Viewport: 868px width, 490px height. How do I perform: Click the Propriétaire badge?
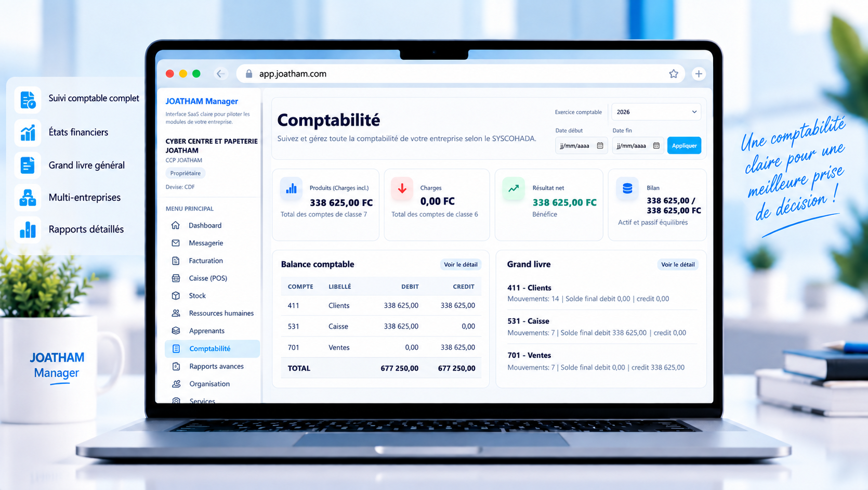click(186, 173)
